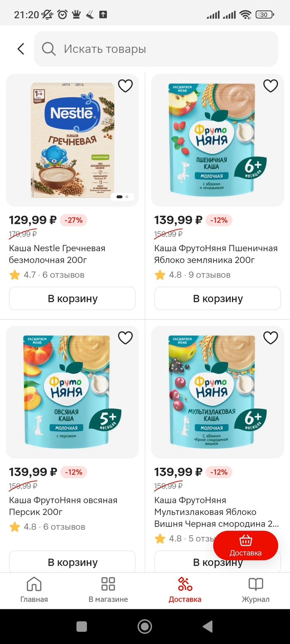The width and height of the screenshot is (290, 644).
Task: Add ФрутоНяня Пшеничная to cart
Action: pos(218,298)
